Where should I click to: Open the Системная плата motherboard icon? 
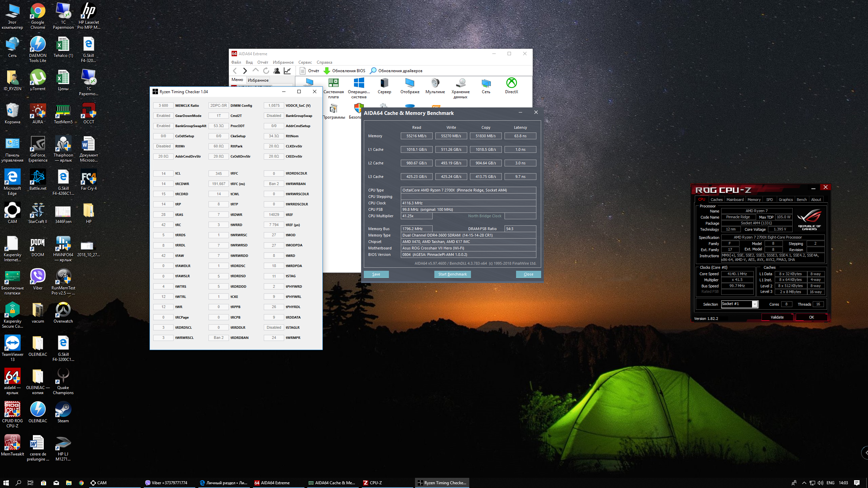pos(333,83)
